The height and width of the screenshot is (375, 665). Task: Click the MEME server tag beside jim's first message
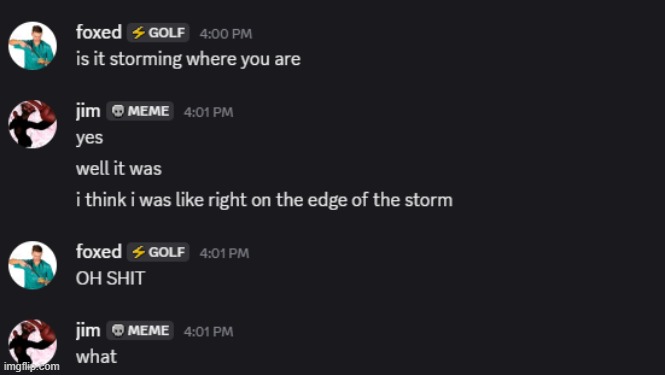140,111
